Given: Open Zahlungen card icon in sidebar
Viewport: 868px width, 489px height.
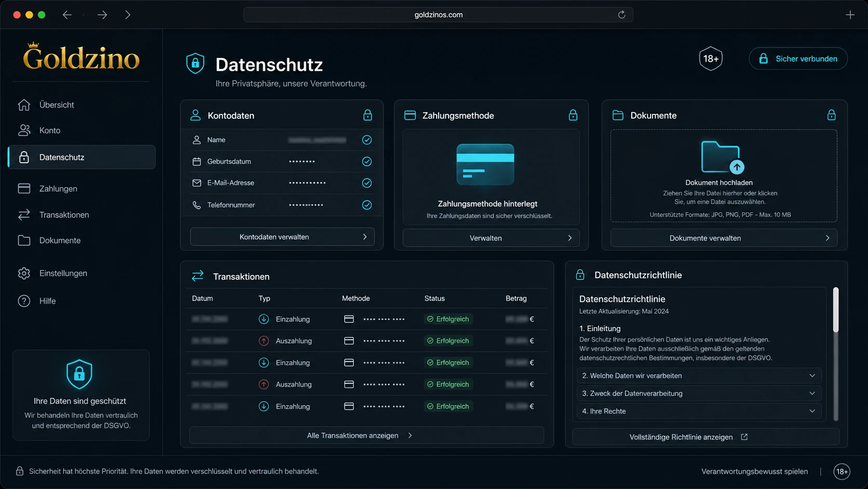Looking at the screenshot, I should [24, 188].
